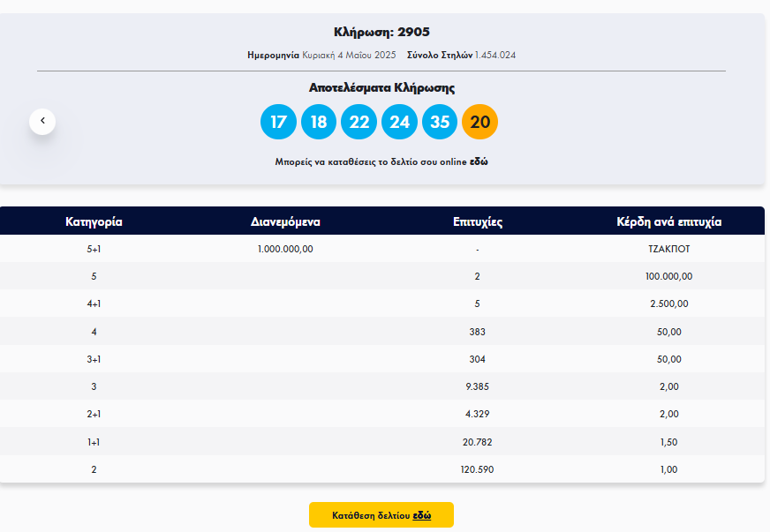This screenshot has width=770, height=532.
Task: Select the 4+1 category row
Action: (94, 303)
